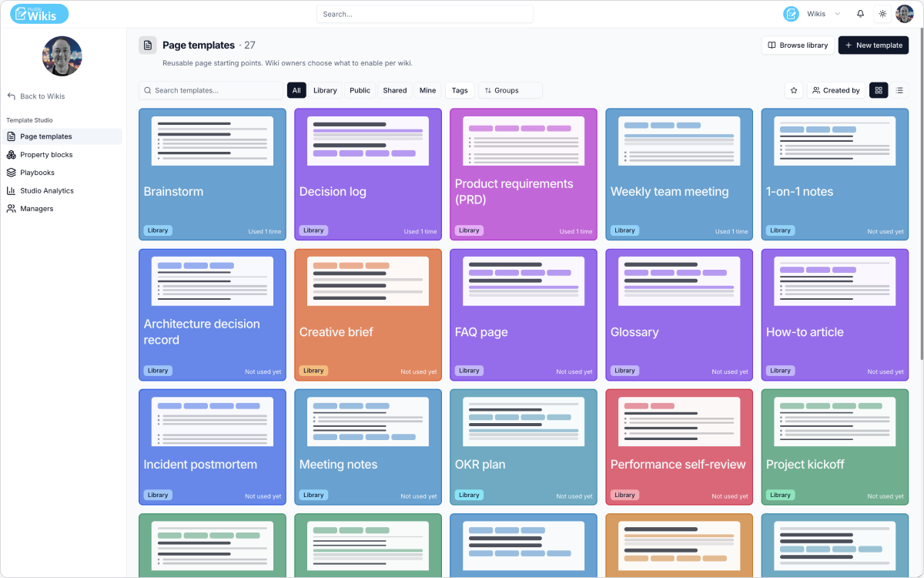
Task: Open the Weekly team meeting template
Action: coord(679,175)
